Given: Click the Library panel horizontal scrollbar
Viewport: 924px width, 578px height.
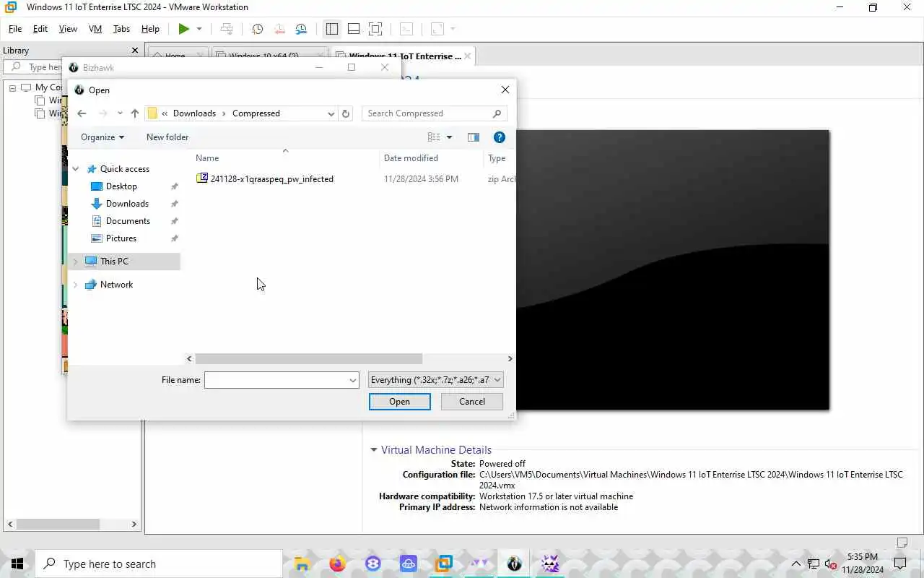Looking at the screenshot, I should [58, 525].
